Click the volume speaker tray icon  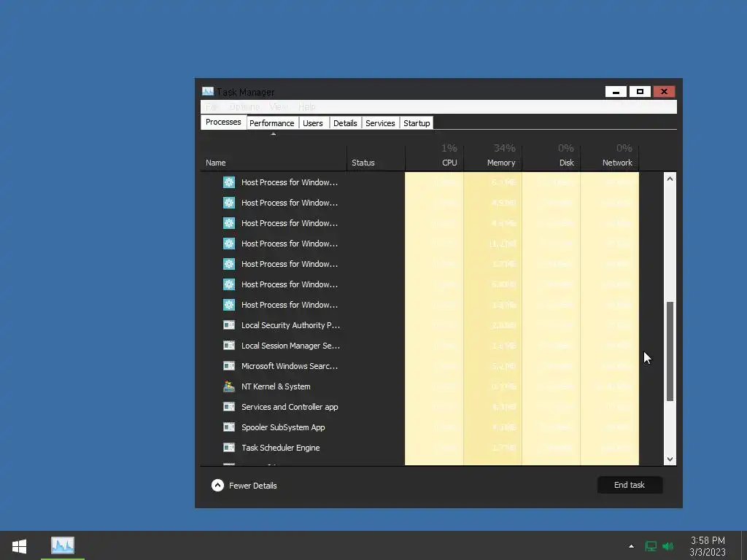point(668,546)
